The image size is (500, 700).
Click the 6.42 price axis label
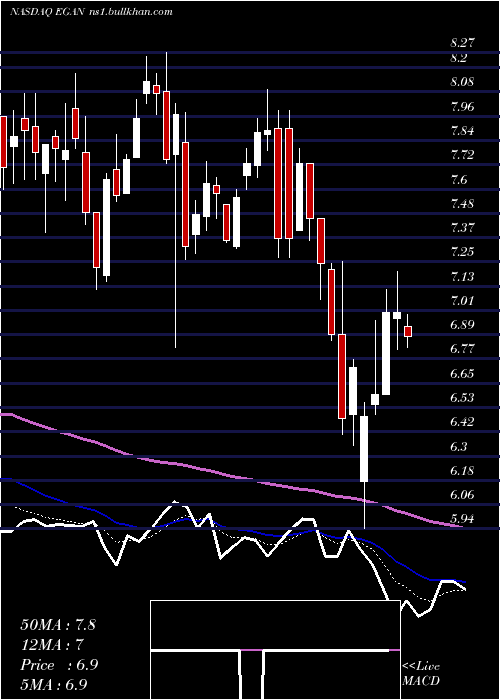[462, 422]
